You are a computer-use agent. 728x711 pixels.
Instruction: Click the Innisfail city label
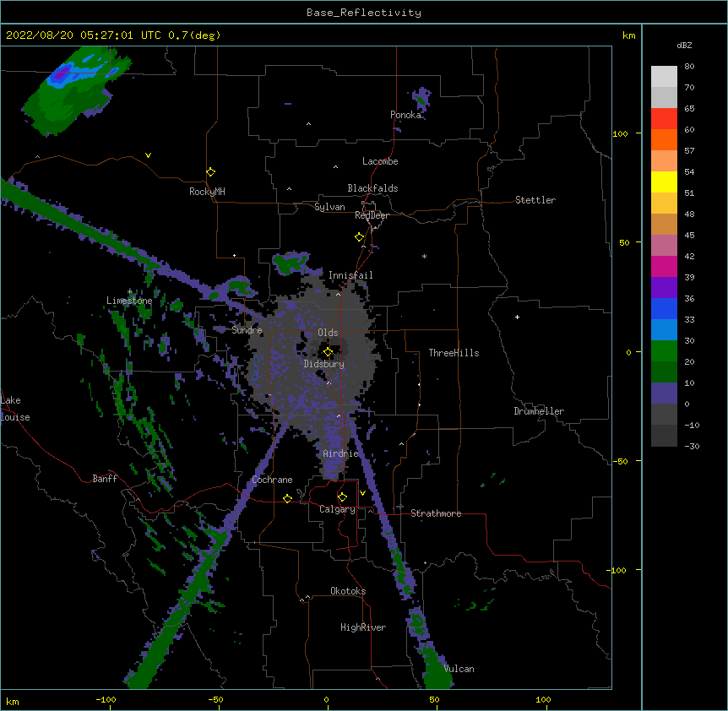pos(350,275)
